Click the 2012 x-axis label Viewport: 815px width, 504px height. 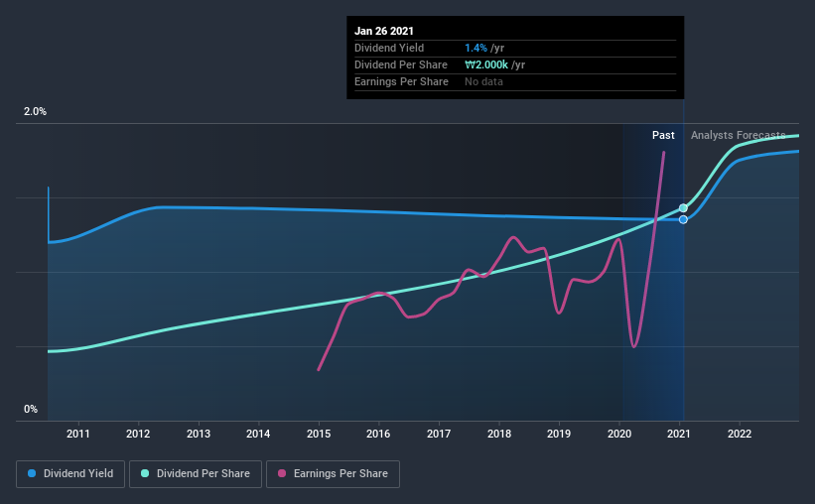[x=138, y=434]
